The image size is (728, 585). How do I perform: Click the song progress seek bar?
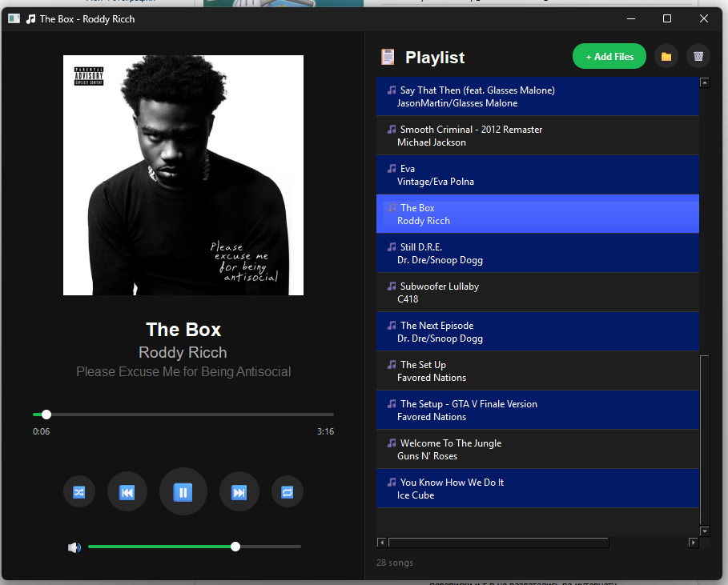[x=183, y=415]
